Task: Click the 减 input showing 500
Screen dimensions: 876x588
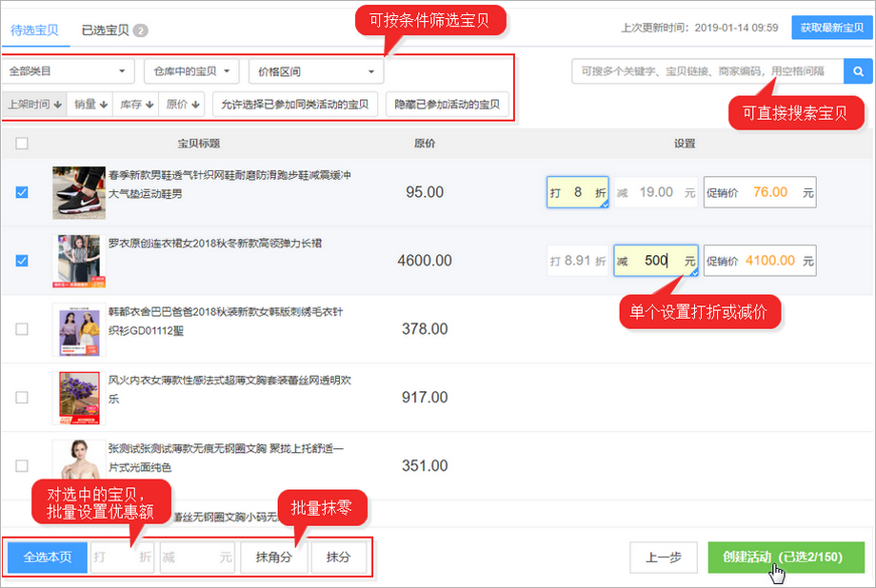Action: pyautogui.click(x=653, y=260)
